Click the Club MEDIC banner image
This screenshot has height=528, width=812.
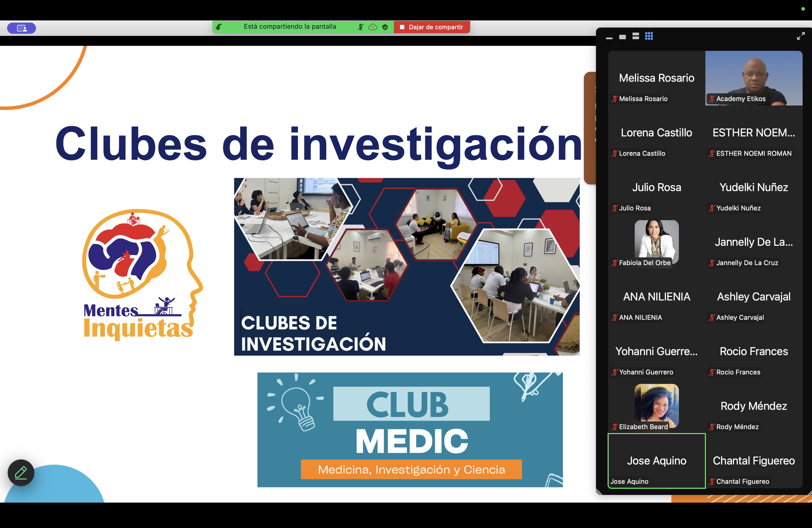point(410,429)
